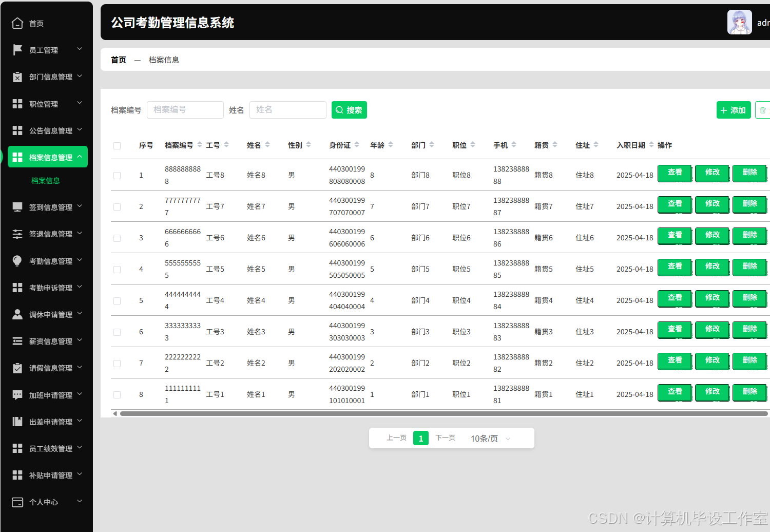Screen dimensions: 770x532
Task: Click the grid icon beside 补贴申请管理
Action: pos(17,475)
